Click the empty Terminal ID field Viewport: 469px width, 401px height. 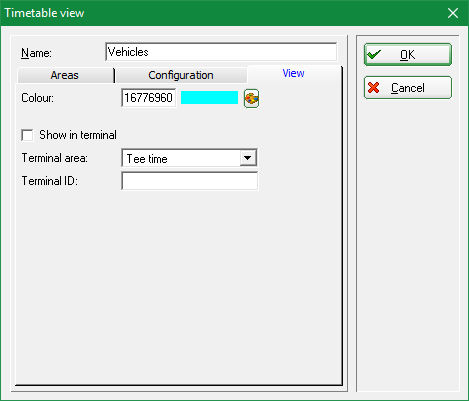click(190, 181)
